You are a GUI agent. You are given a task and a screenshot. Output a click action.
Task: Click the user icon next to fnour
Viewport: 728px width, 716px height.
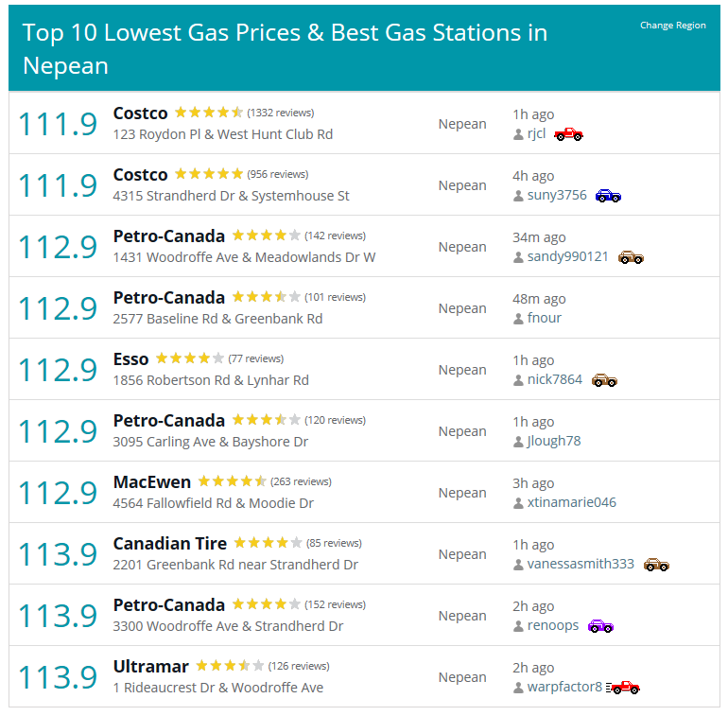pyautogui.click(x=518, y=319)
